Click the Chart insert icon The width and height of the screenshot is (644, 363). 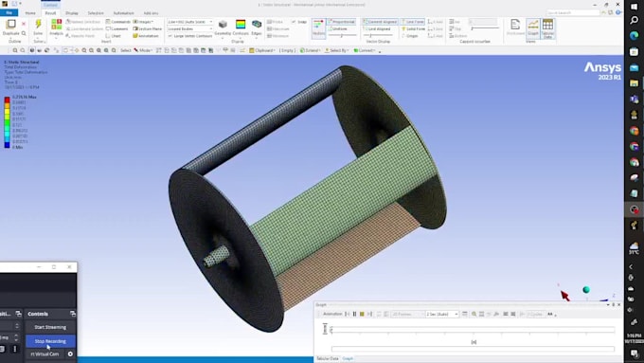tap(114, 36)
